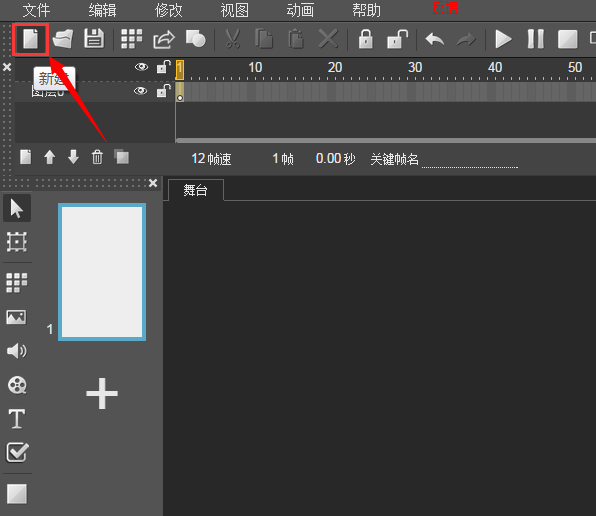596x516 pixels.
Task: Save project with the floppy disk icon
Action: (x=94, y=39)
